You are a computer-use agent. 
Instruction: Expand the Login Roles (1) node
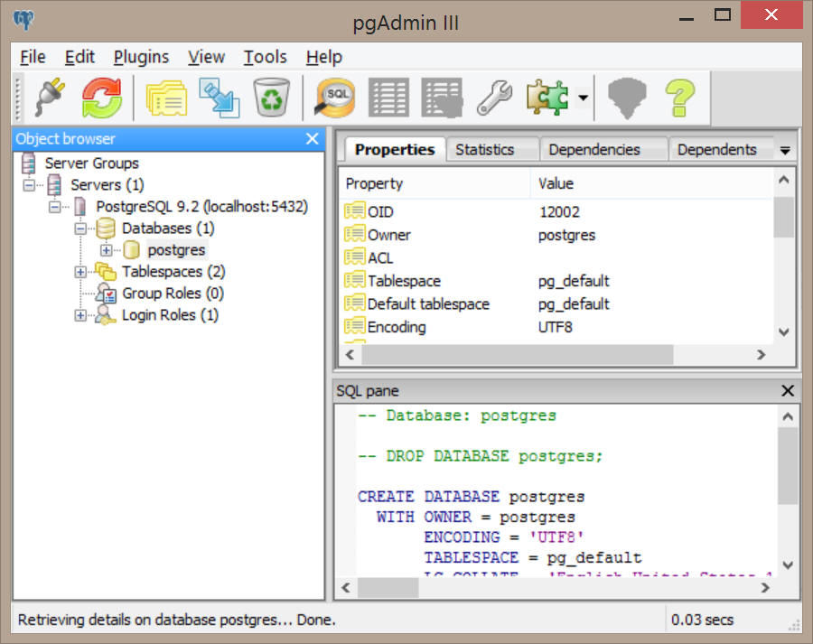click(x=80, y=315)
